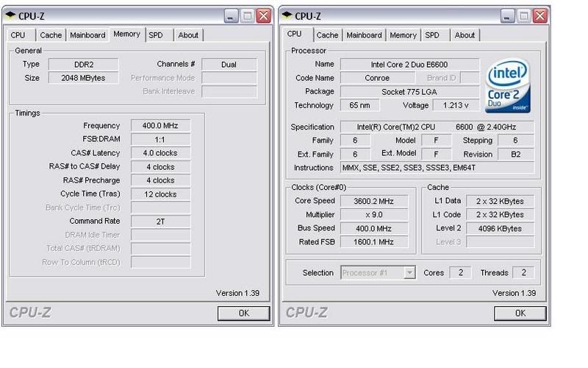Click the DDR2 memory type field
The height and width of the screenshot is (368, 588).
click(x=84, y=64)
